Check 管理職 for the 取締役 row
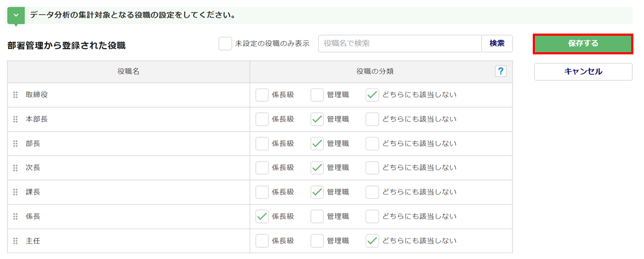 pos(317,95)
